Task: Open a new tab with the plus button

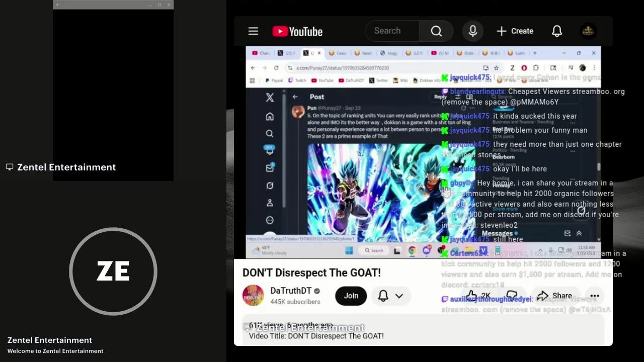Action: 535,53
